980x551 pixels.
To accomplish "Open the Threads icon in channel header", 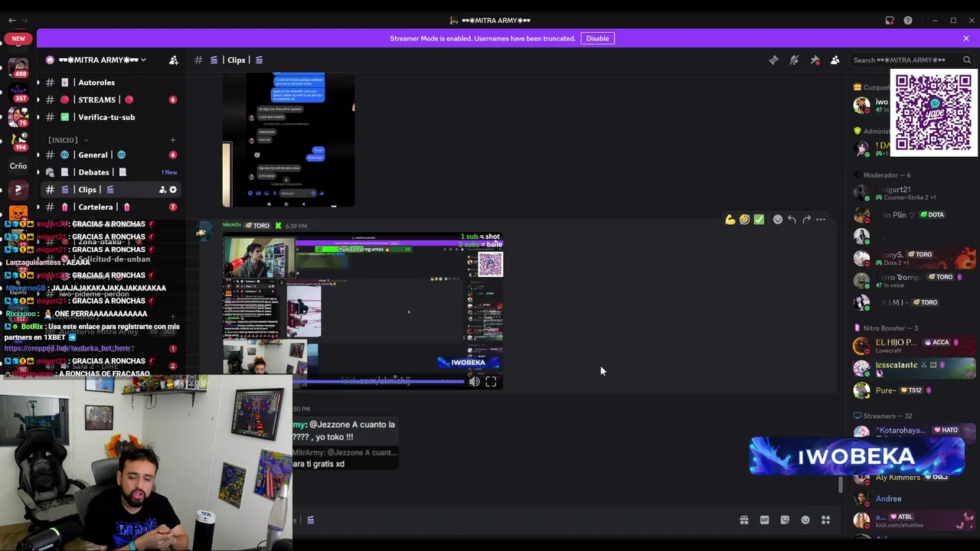I will (774, 60).
